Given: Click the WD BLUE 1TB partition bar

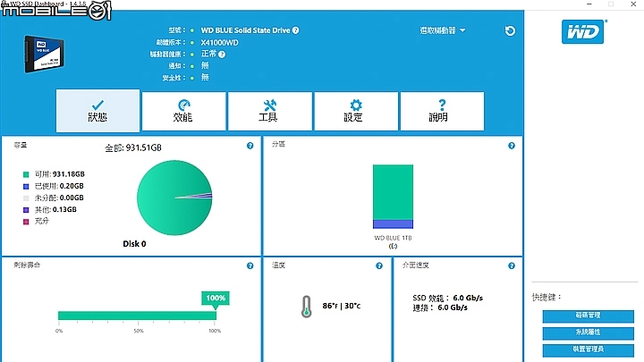Looking at the screenshot, I should [393, 197].
